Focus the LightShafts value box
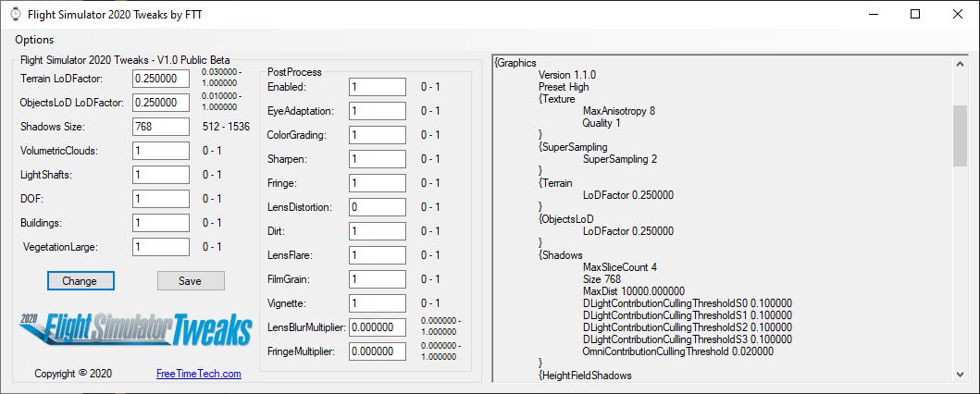This screenshot has width=980, height=394. [161, 175]
